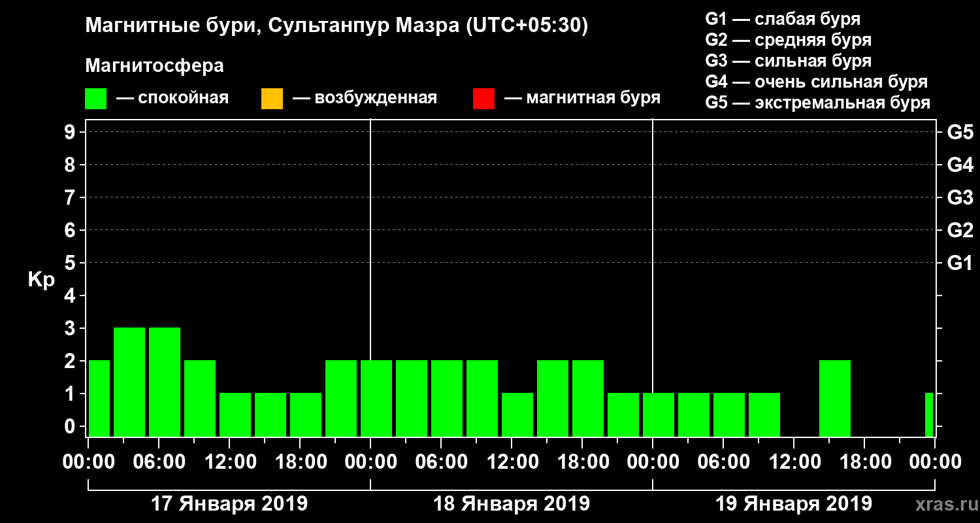Click the G1 label on the right axis

click(x=960, y=263)
